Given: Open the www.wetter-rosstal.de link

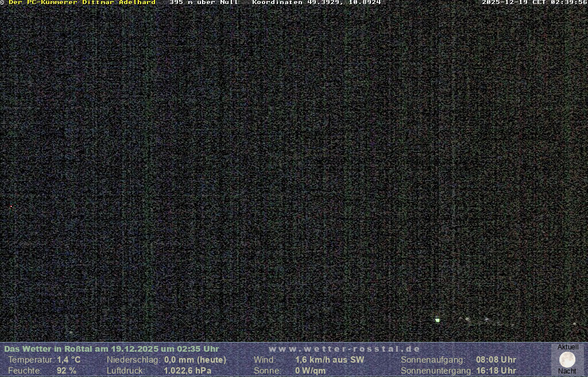Looking at the screenshot, I should point(345,349).
